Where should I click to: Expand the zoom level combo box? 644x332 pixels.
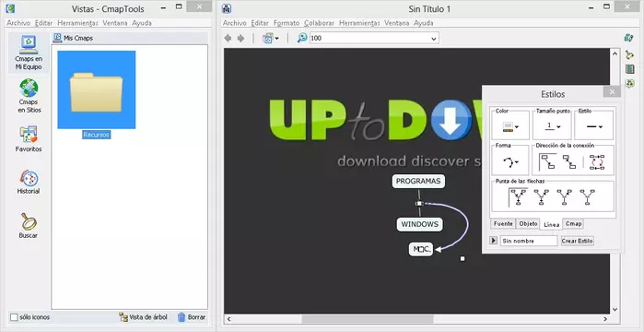click(433, 39)
